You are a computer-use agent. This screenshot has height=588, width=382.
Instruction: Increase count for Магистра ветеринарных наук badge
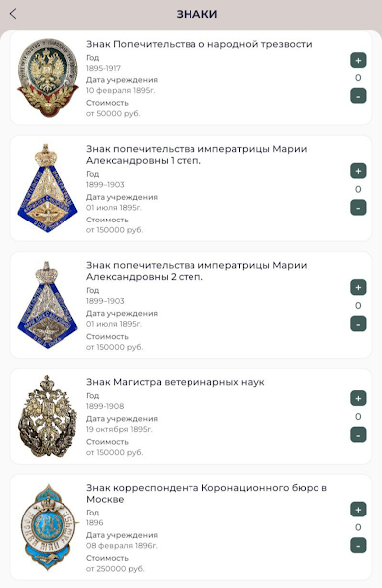point(358,398)
